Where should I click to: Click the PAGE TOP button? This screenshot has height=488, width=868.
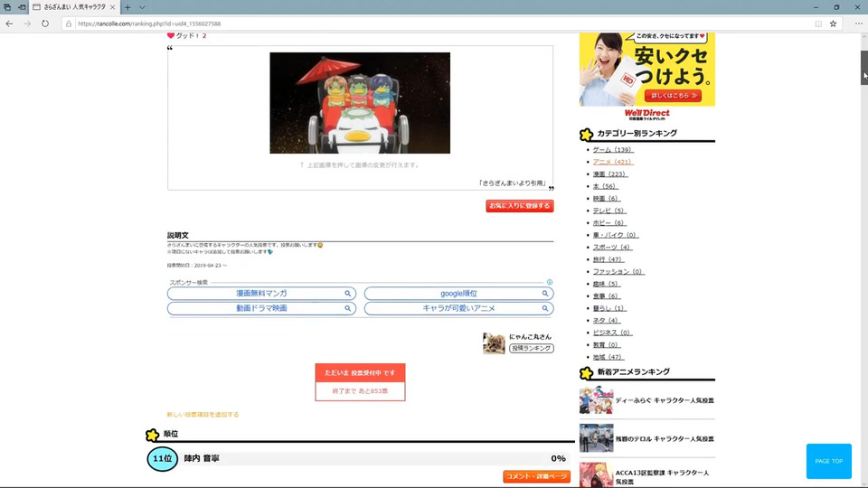click(x=829, y=461)
